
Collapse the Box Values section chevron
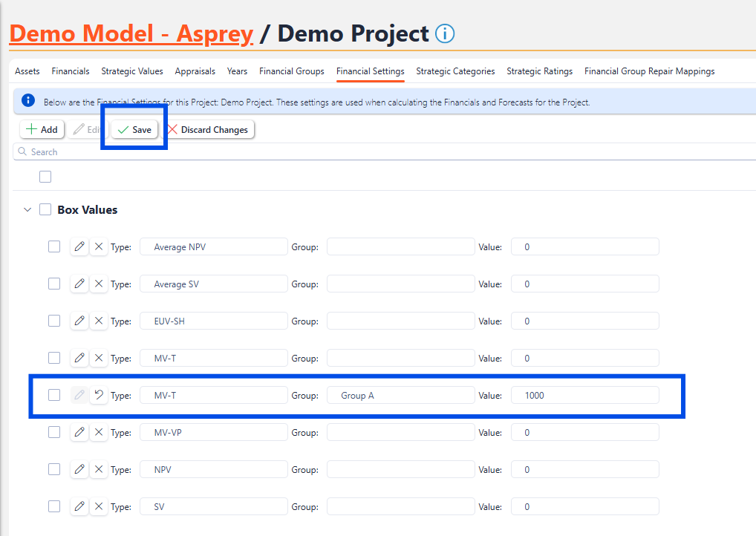[27, 210]
